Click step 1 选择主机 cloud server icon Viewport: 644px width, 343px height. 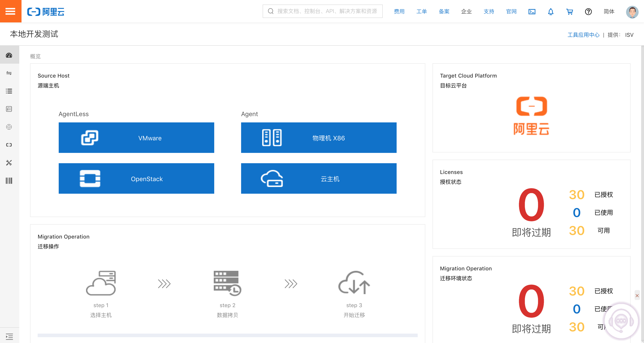pyautogui.click(x=101, y=283)
